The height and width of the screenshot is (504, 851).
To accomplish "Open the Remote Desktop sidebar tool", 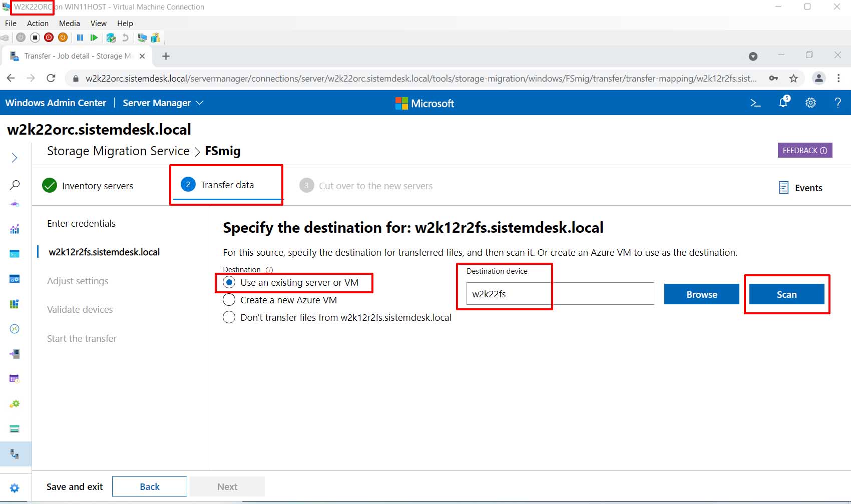I will click(15, 329).
